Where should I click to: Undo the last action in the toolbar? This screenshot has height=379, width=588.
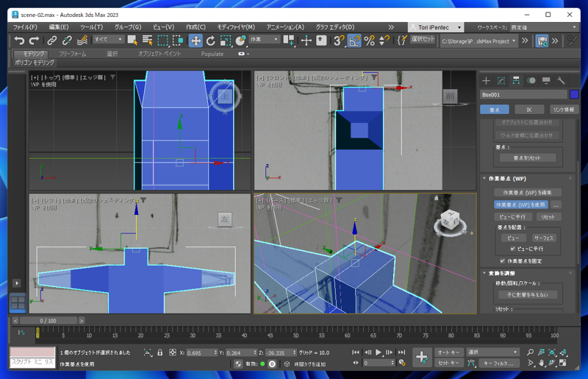coord(19,40)
